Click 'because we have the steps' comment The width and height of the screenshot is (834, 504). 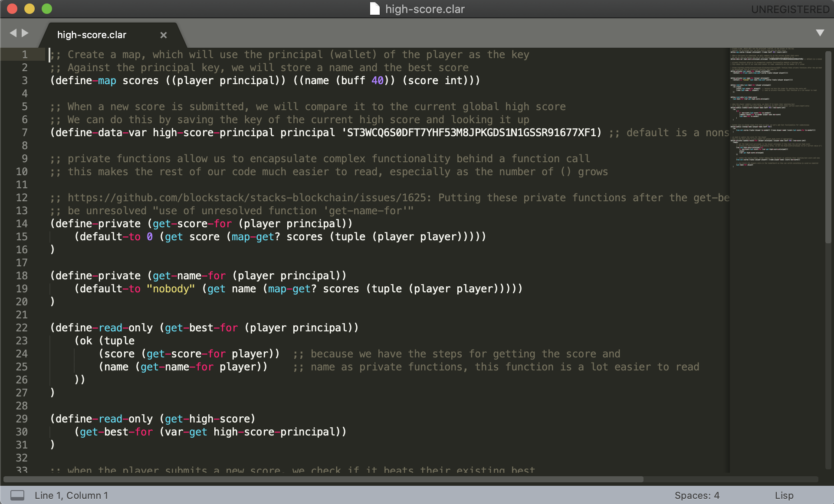point(457,354)
